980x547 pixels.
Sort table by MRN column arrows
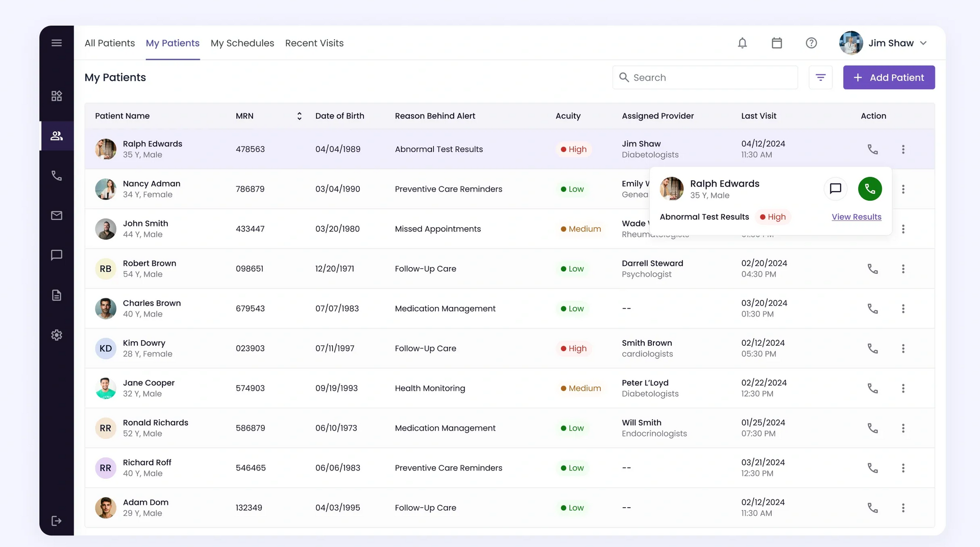click(299, 116)
